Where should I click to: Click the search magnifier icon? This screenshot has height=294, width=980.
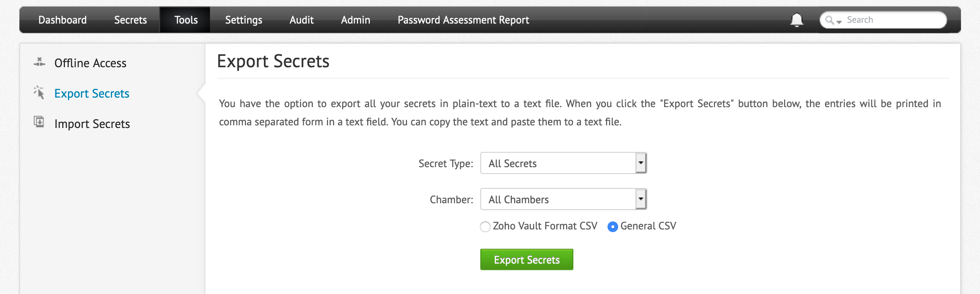tap(829, 20)
